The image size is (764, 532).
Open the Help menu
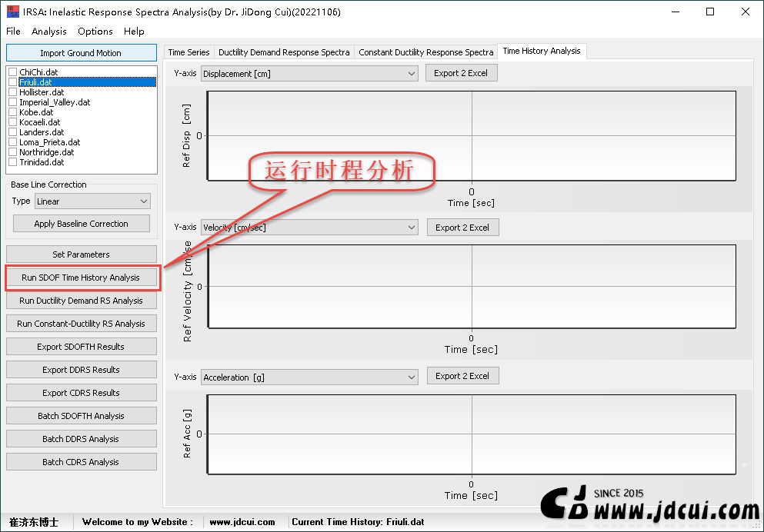coord(134,32)
